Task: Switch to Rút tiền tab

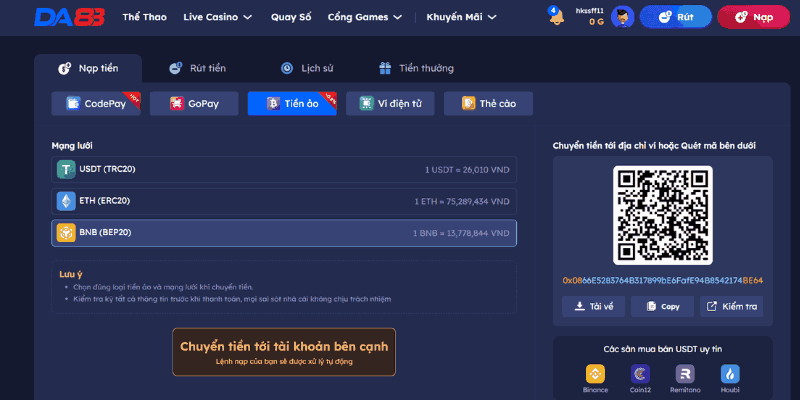Action: pyautogui.click(x=197, y=68)
